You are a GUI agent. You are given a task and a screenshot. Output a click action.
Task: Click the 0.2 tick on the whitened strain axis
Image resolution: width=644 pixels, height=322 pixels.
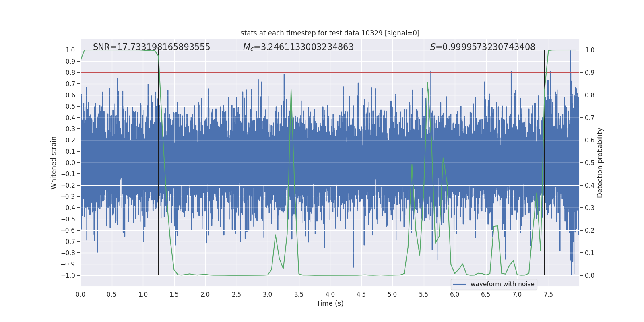coord(70,140)
